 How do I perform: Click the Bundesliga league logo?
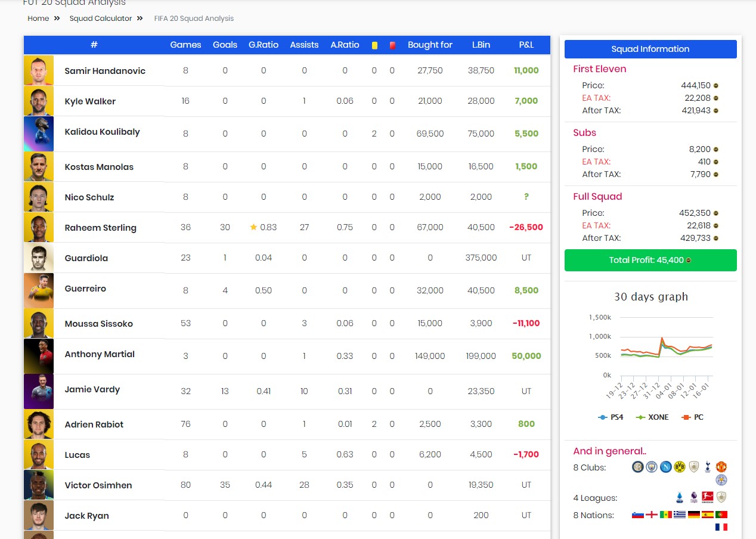coord(708,497)
